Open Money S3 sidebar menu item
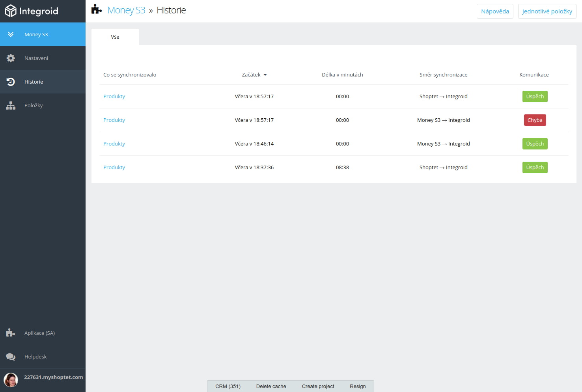 (x=43, y=34)
